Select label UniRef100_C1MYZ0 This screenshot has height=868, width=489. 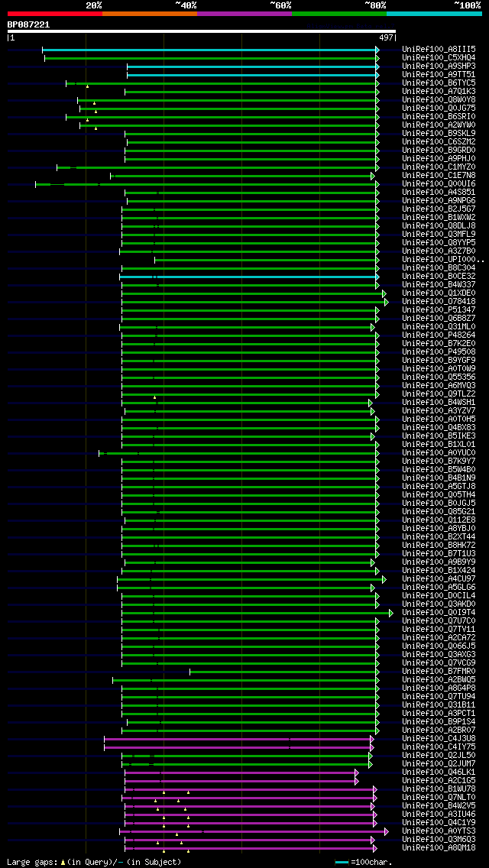tap(439, 168)
